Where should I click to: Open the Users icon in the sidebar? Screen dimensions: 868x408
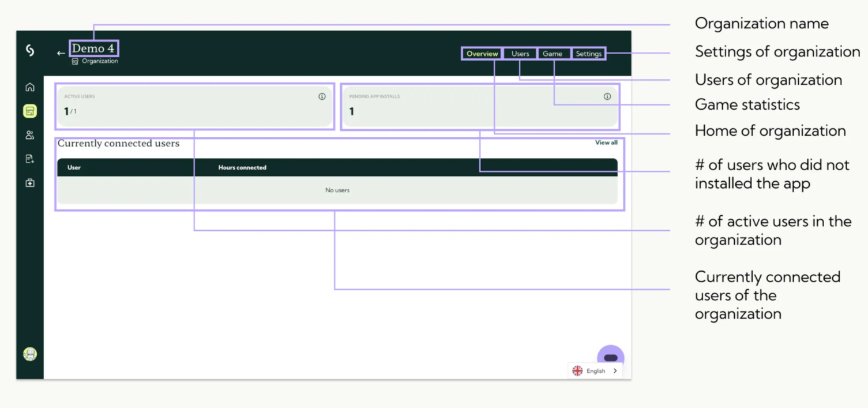[x=30, y=135]
